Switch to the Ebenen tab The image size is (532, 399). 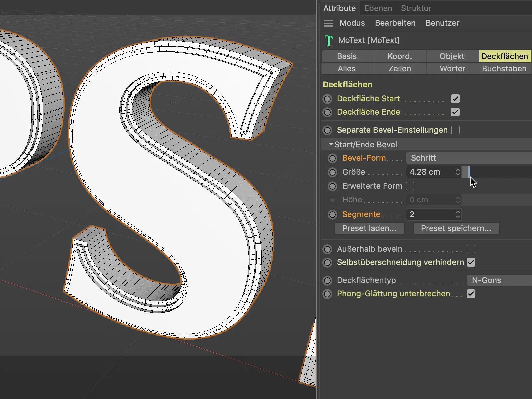[378, 8]
